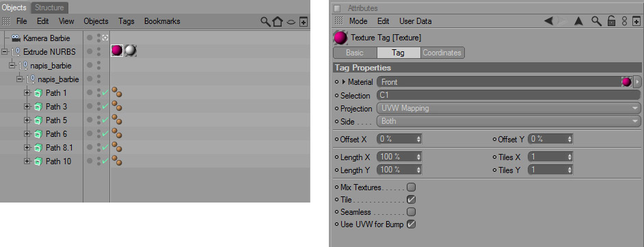Viewport: 644px width, 247px height.
Task: Adjust the Offset X stepper arrows
Action: click(418, 140)
